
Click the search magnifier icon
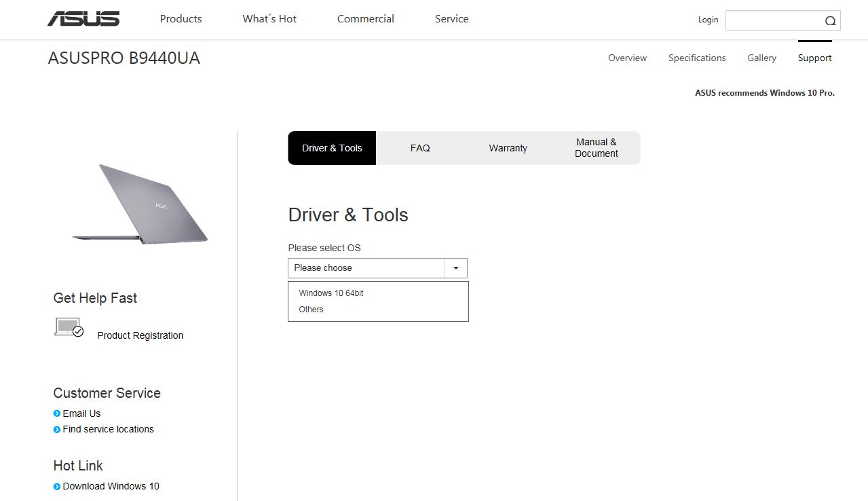(x=830, y=21)
